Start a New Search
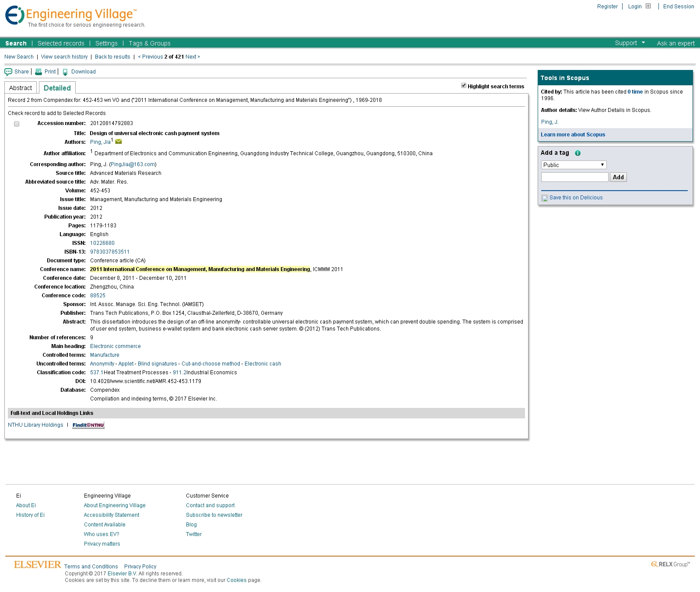700x592 pixels. coord(19,57)
